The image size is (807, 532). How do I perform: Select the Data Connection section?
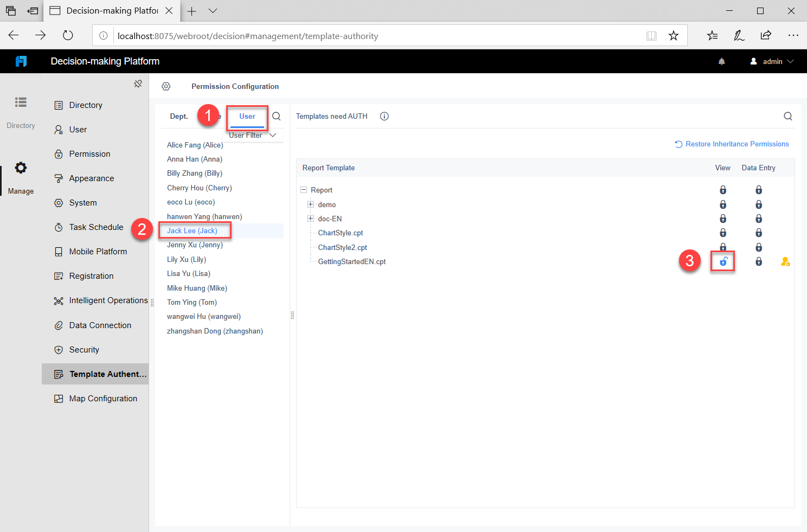[x=100, y=325]
